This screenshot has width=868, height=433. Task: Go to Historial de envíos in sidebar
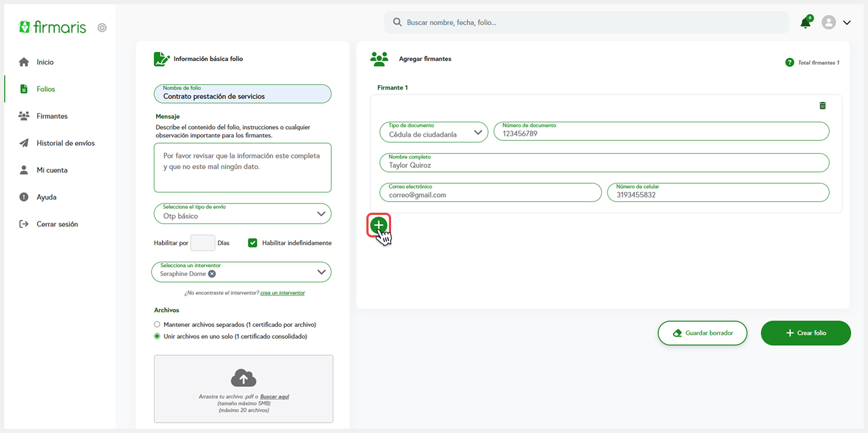(65, 143)
